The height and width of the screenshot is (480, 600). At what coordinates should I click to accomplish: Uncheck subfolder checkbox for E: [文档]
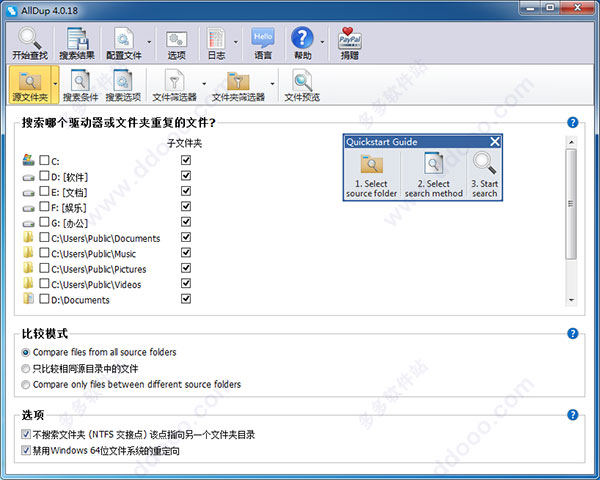click(x=186, y=191)
